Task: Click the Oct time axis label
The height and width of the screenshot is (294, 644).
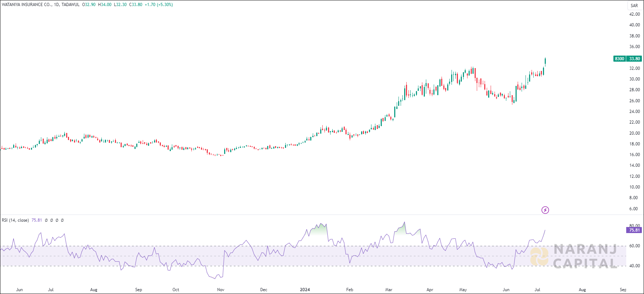Action: pyautogui.click(x=176, y=290)
